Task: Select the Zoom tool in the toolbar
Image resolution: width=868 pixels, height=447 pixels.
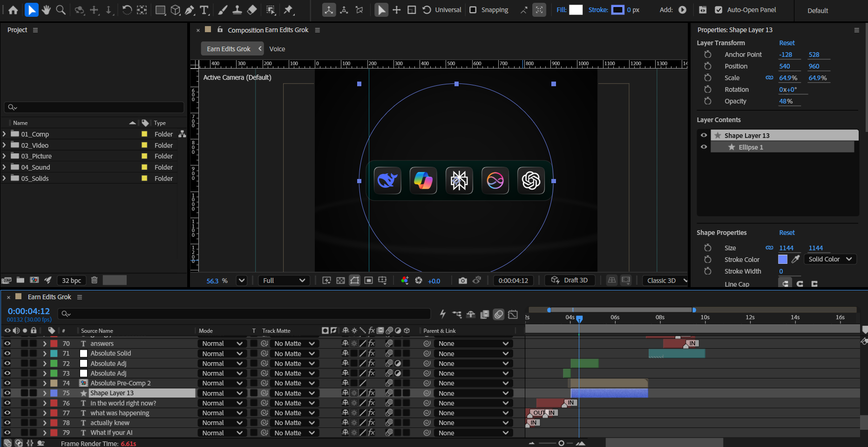Action: (x=61, y=10)
